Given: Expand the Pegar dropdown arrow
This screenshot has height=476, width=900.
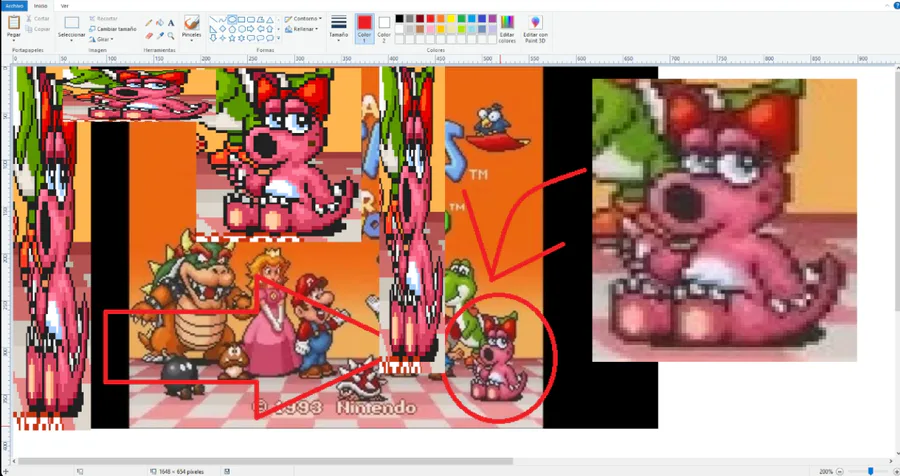Looking at the screenshot, I should coord(14,40).
